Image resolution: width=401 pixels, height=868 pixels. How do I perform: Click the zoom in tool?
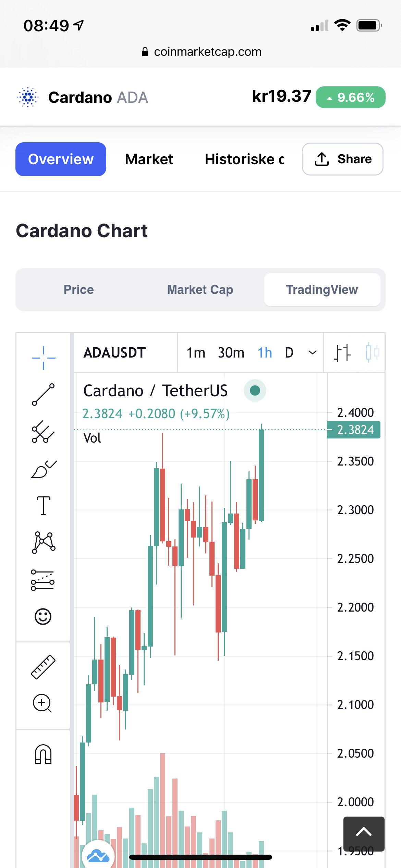coord(42,703)
